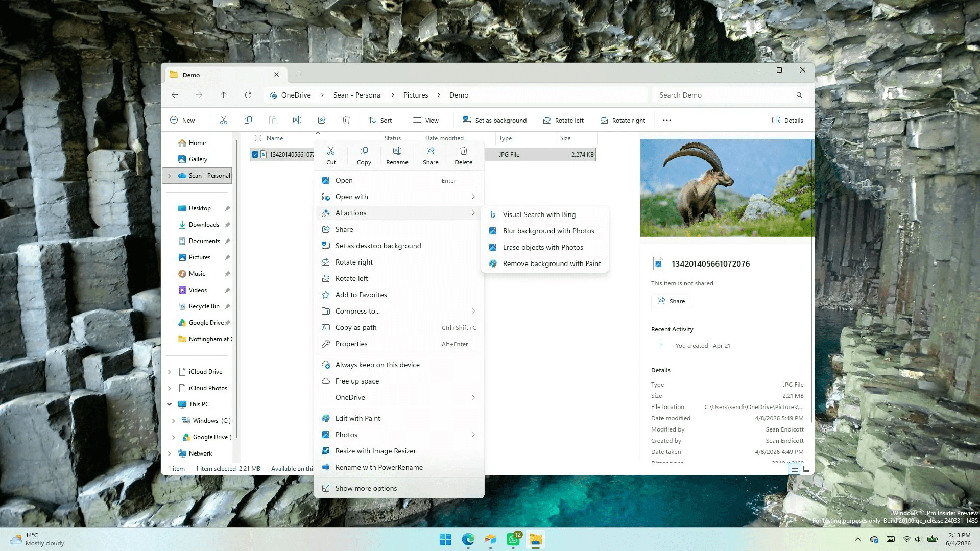
Task: Click the toolbar Rename icon
Action: click(297, 120)
